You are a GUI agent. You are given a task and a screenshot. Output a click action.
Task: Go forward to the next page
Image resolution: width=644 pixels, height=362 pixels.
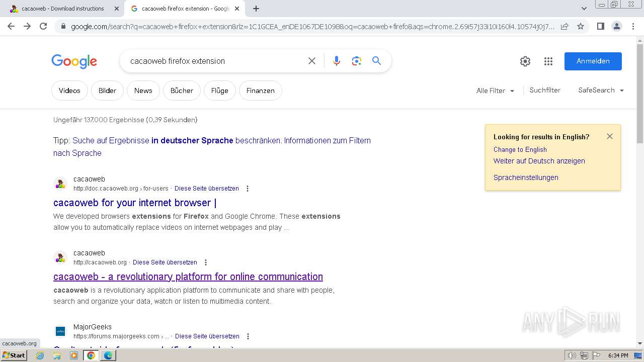point(27,26)
